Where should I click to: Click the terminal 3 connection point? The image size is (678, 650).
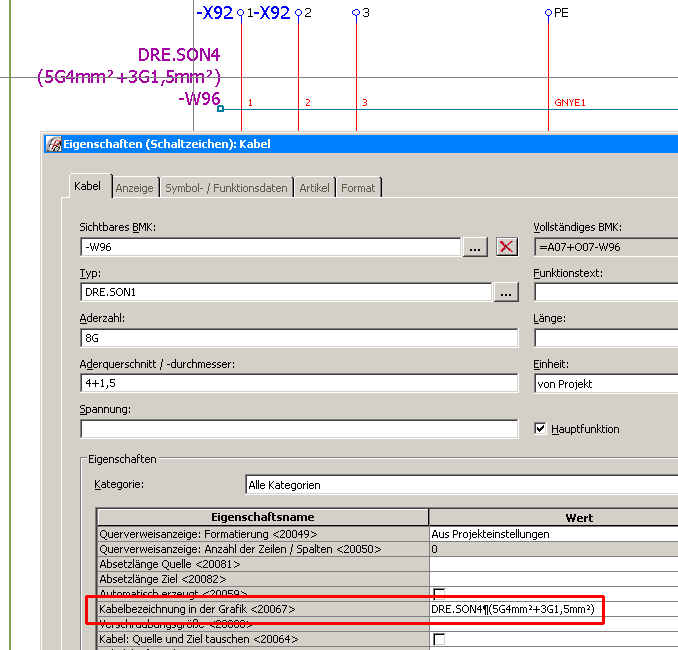click(x=356, y=13)
